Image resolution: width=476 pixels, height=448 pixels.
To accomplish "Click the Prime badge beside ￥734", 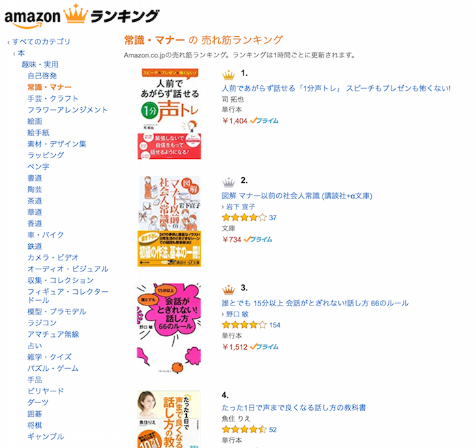I will click(258, 239).
